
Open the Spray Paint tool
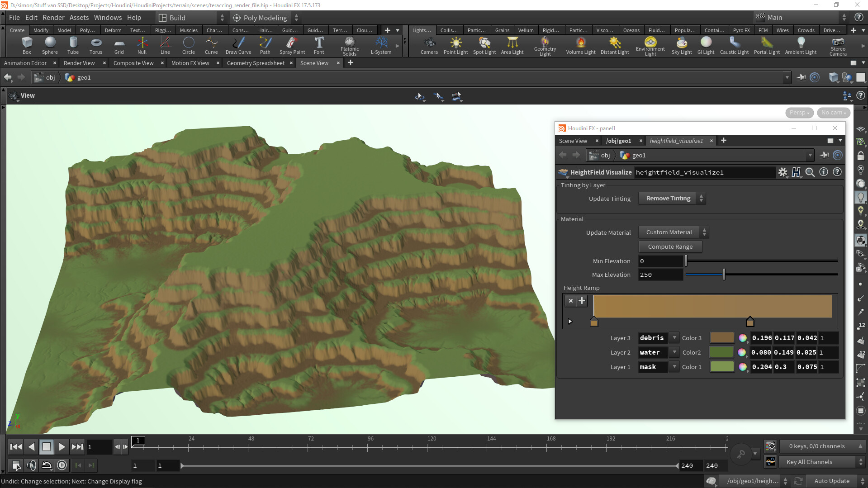click(x=292, y=45)
